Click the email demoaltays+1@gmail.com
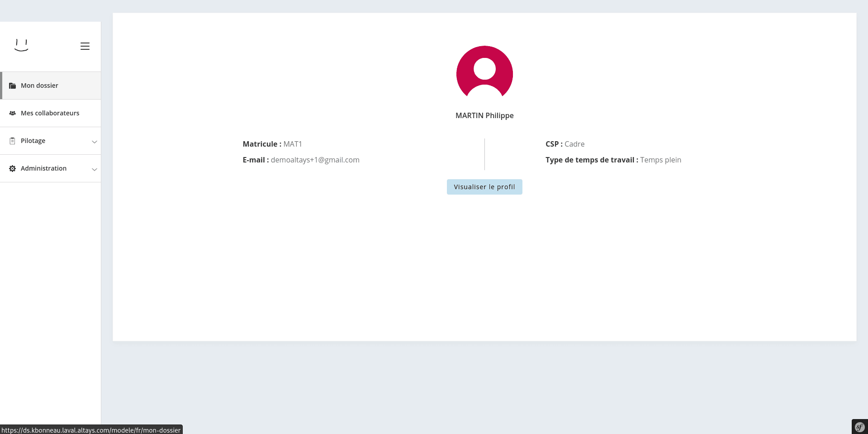This screenshot has height=434, width=868. [315, 160]
